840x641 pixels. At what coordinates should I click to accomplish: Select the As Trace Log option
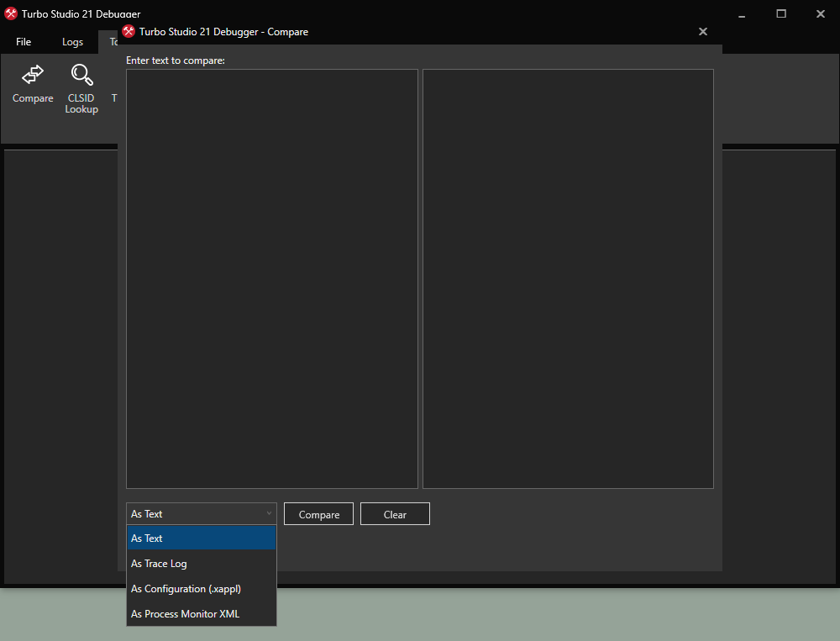point(201,564)
